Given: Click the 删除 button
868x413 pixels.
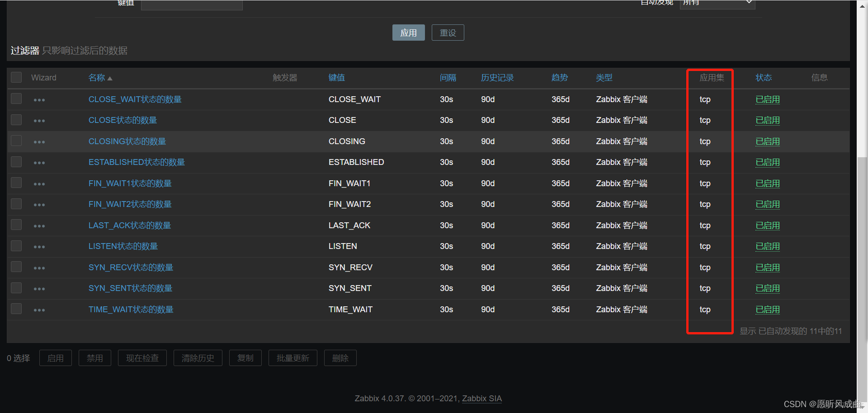Looking at the screenshot, I should coord(340,358).
